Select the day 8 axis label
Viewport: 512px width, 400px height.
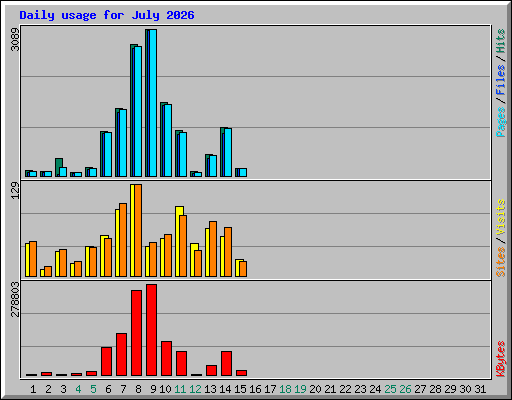[x=138, y=389]
